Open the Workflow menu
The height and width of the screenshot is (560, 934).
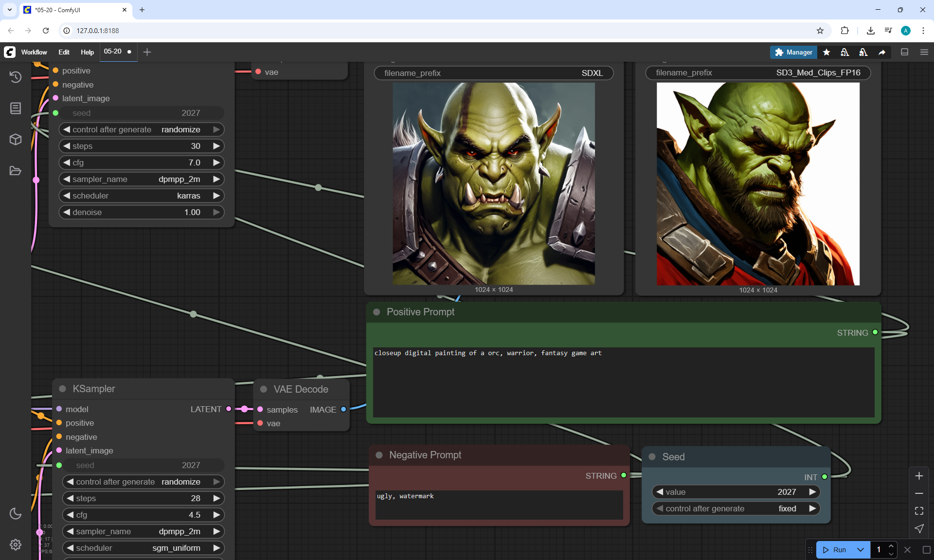point(34,52)
